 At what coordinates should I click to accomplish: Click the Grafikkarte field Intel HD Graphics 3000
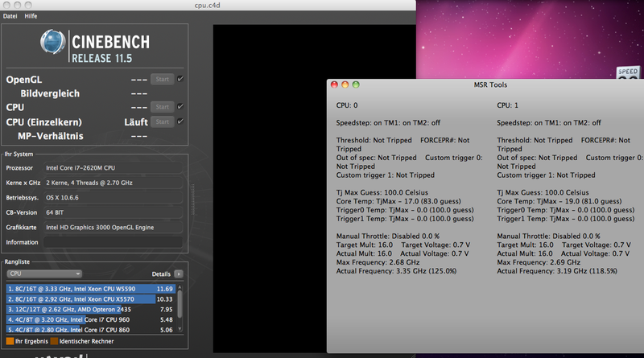tap(113, 227)
